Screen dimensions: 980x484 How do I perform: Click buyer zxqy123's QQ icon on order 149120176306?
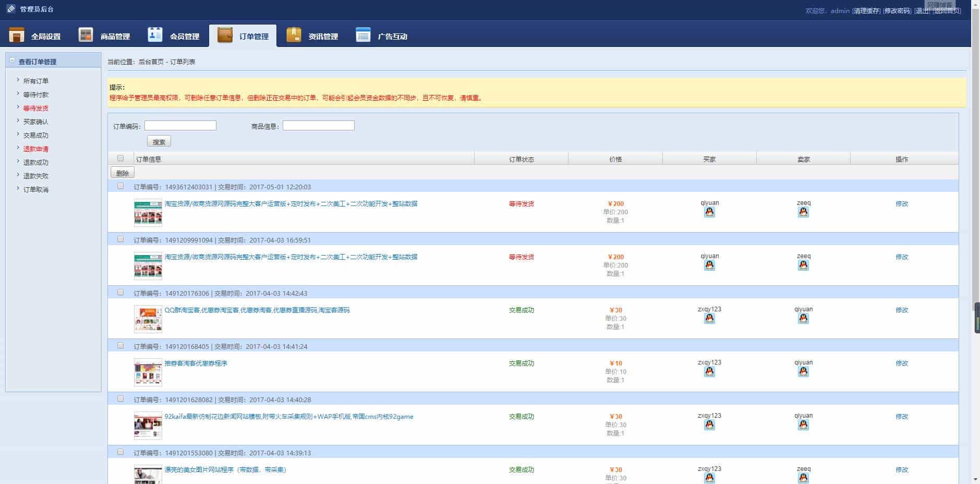(709, 318)
